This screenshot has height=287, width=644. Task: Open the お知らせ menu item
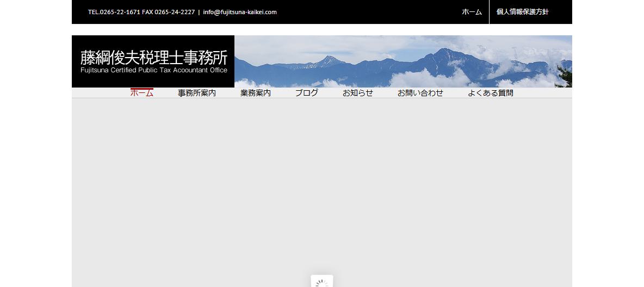[358, 93]
